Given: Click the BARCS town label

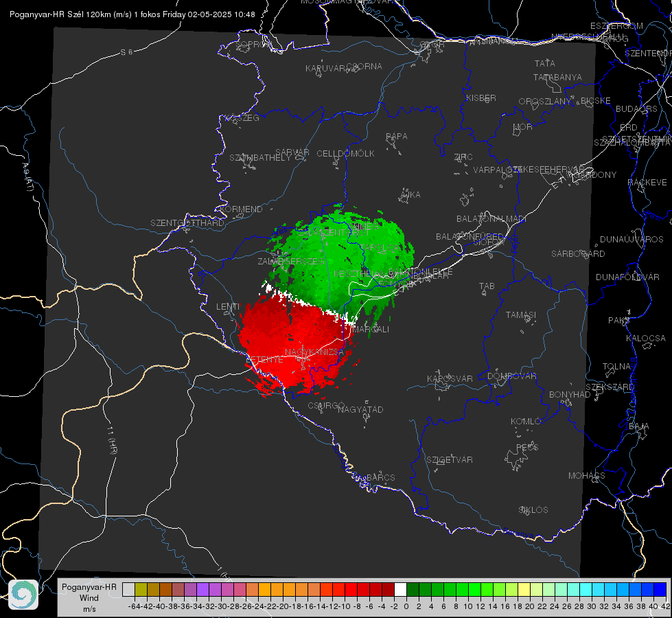Looking at the screenshot, I should [x=381, y=477].
